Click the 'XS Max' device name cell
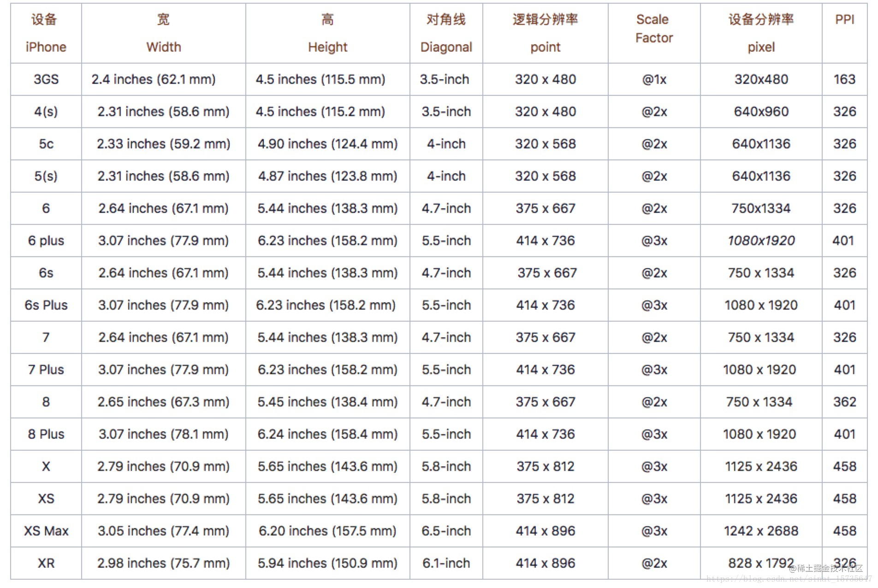878x588 pixels. pyautogui.click(x=46, y=531)
